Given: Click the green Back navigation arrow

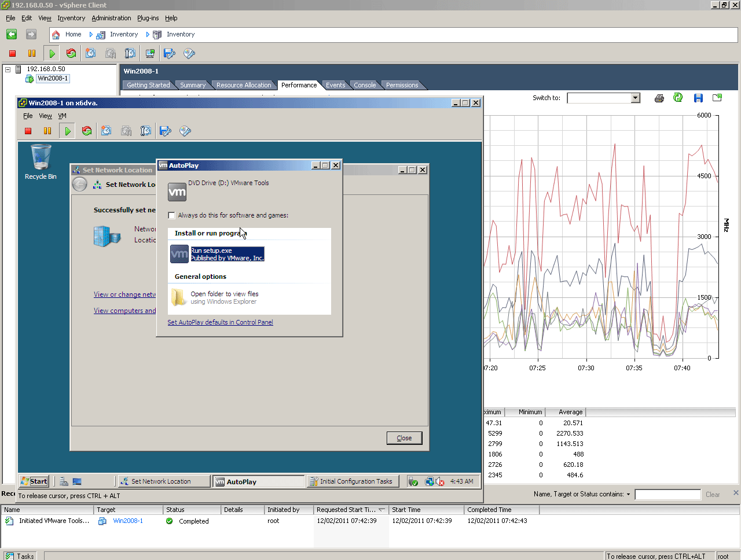Looking at the screenshot, I should [x=12, y=34].
